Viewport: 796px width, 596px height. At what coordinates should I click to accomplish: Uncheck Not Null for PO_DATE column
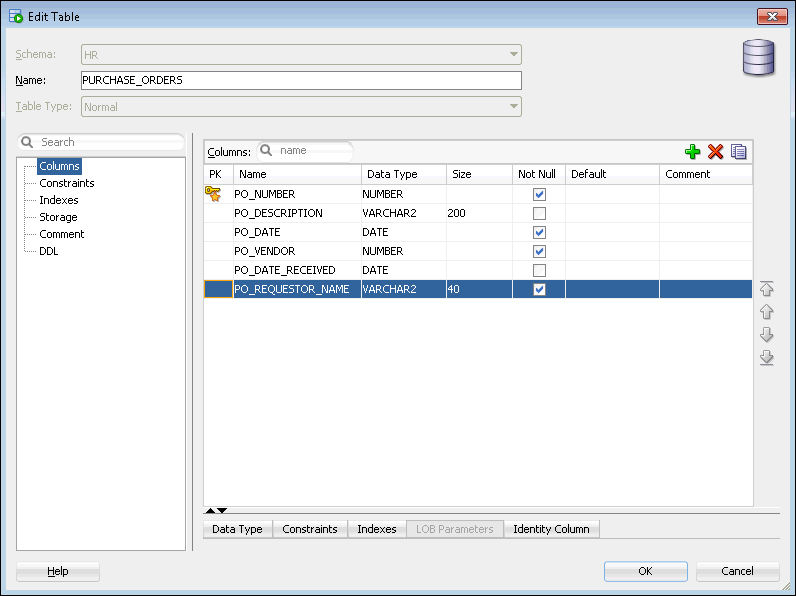540,232
